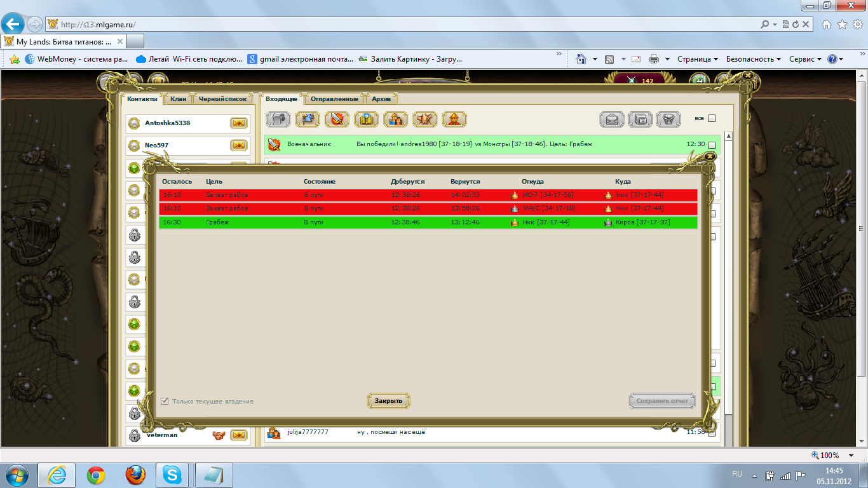This screenshot has width=868, height=488.
Task: Click the handshake message filter icon
Action: (x=425, y=119)
